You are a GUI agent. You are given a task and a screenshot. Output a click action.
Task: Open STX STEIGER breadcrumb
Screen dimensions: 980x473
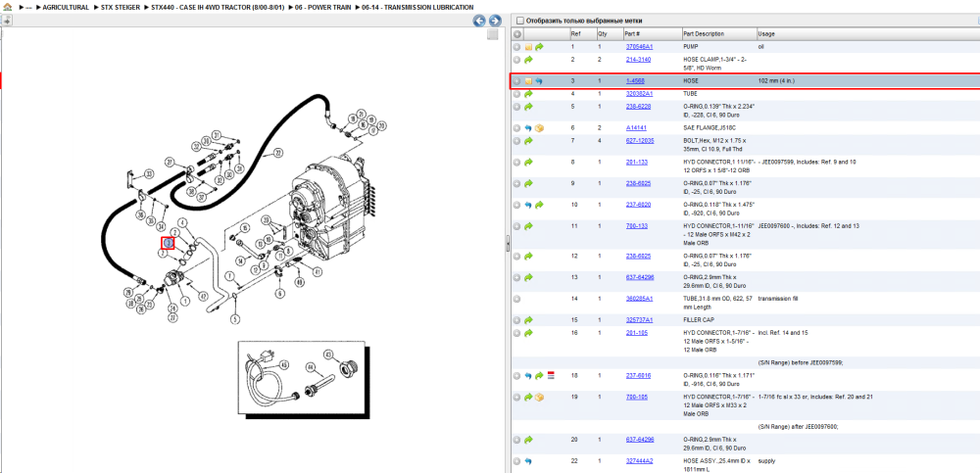pyautogui.click(x=120, y=8)
